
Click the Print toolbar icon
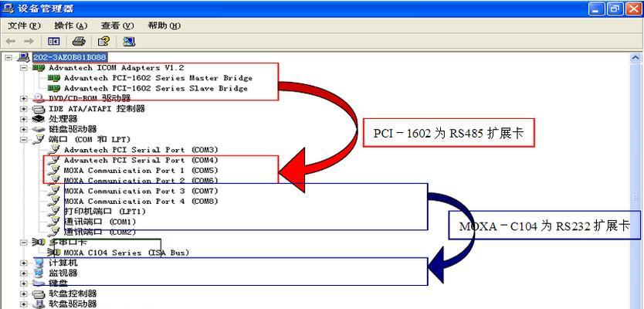(x=79, y=42)
